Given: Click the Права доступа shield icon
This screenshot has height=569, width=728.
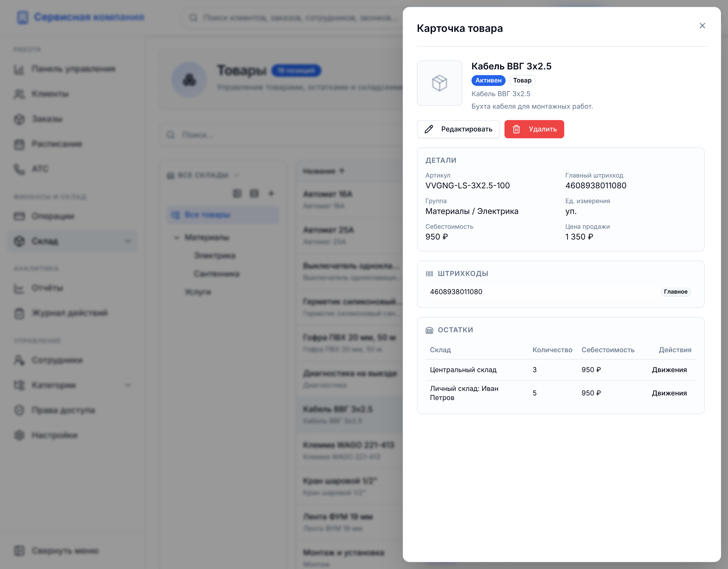Looking at the screenshot, I should [x=19, y=410].
